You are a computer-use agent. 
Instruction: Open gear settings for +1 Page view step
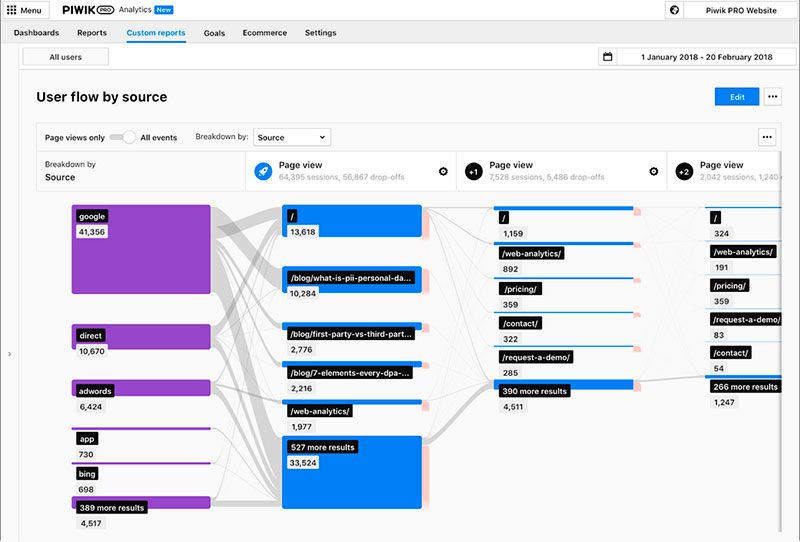click(654, 171)
